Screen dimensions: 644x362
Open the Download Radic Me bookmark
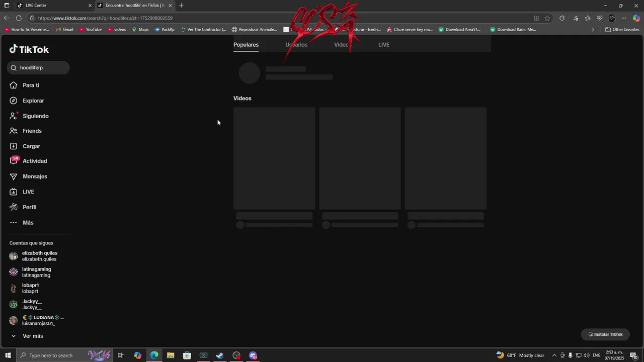coord(513,30)
